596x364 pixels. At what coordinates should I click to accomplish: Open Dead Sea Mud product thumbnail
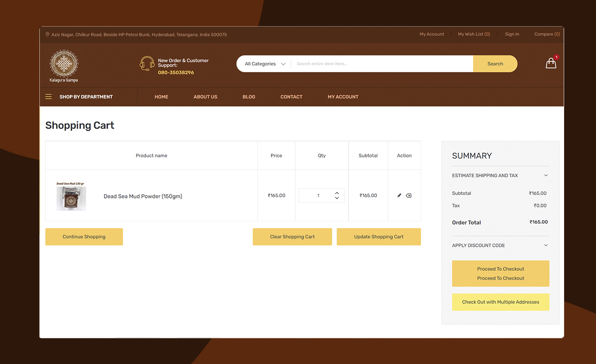point(71,196)
